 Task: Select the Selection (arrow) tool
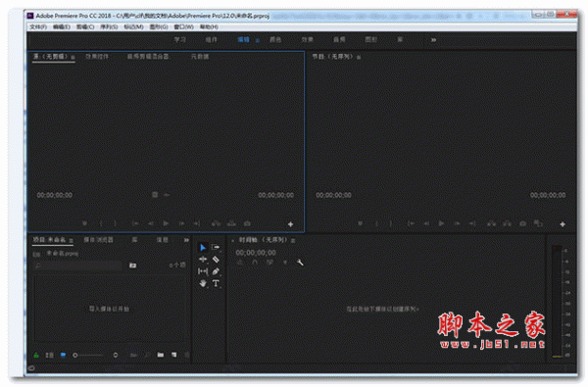coord(203,248)
